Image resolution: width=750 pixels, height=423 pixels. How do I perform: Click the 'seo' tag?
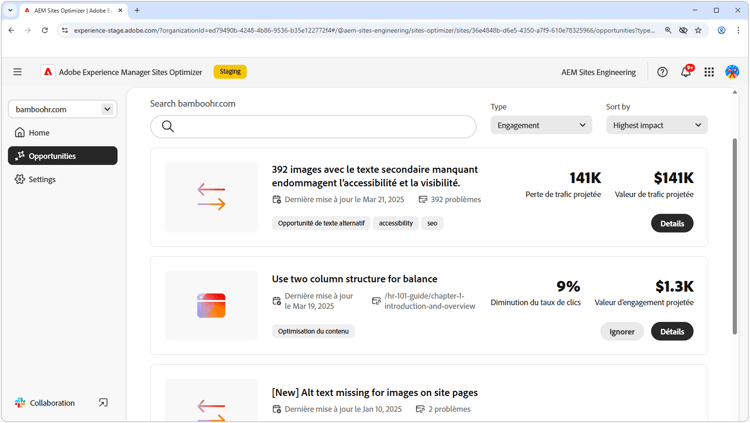pos(432,223)
